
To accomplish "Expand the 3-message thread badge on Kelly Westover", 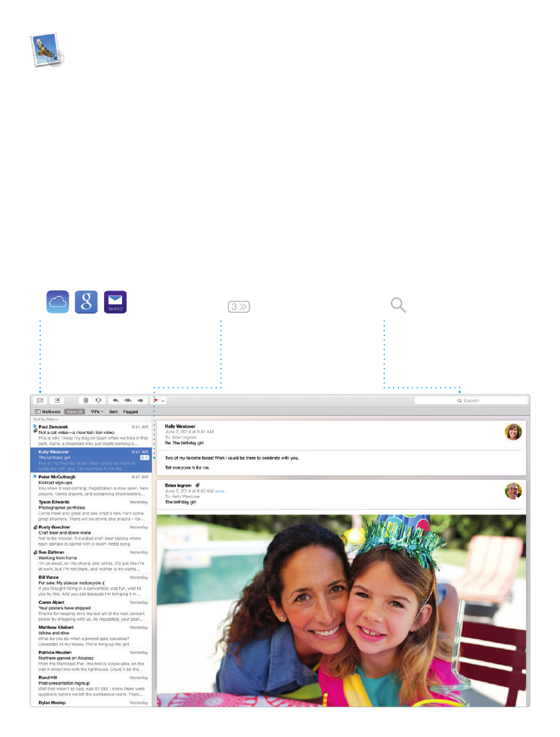I will [145, 458].
